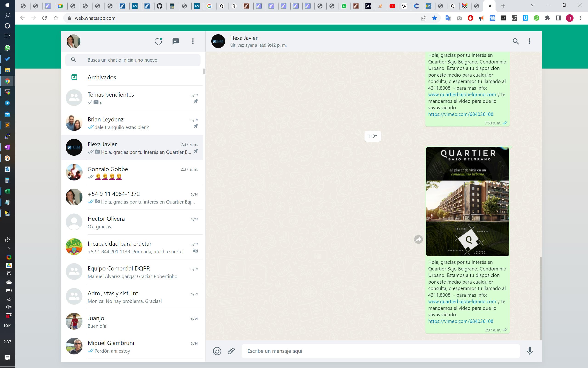This screenshot has height=368, width=588.
Task: Open the quartierbajobelgrano.com link in the 2:37 a. m. message
Action: [462, 302]
